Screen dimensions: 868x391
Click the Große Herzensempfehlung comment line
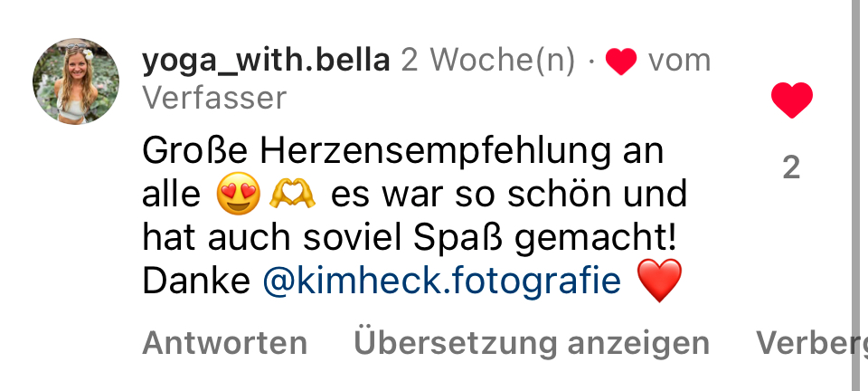click(x=403, y=151)
